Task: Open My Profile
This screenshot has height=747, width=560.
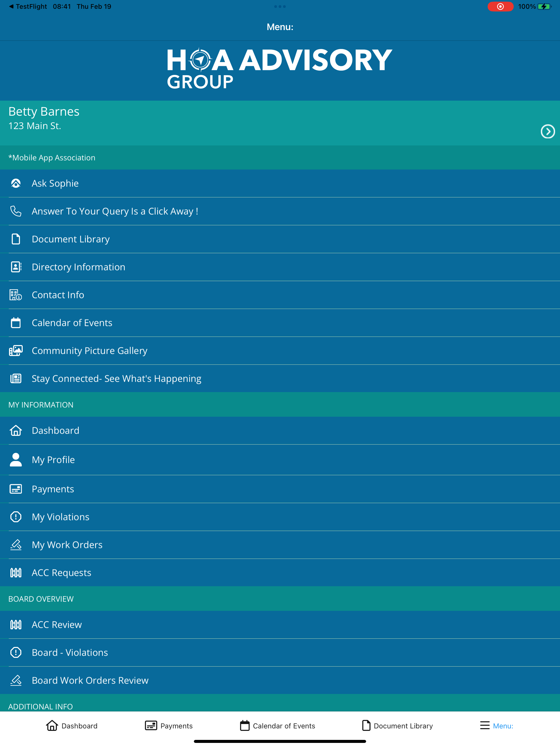Action: pyautogui.click(x=280, y=460)
